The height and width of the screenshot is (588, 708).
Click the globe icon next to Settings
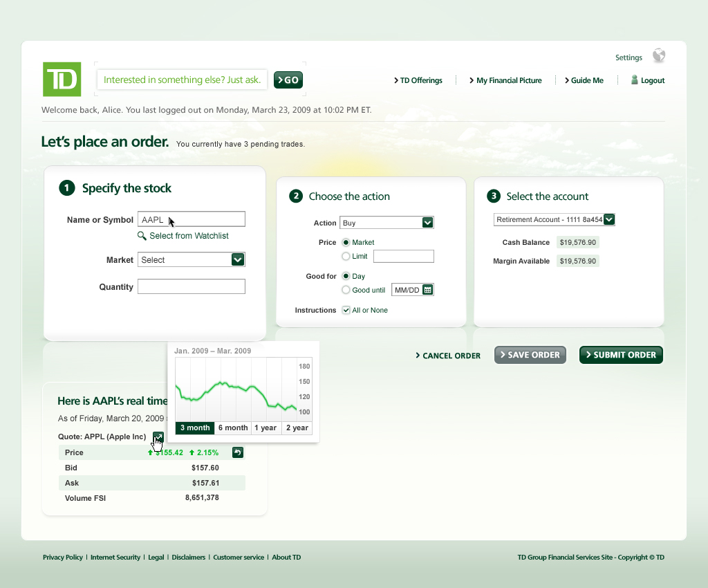658,55
